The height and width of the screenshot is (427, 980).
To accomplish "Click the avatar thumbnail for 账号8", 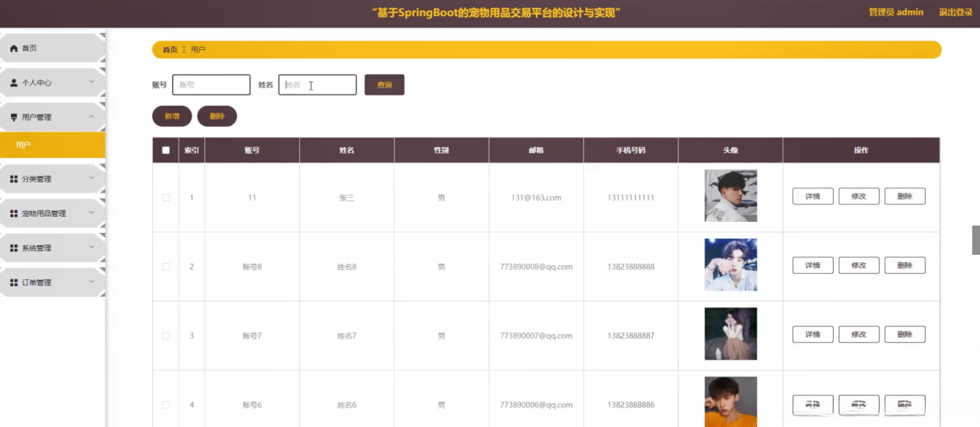I will pos(730,265).
